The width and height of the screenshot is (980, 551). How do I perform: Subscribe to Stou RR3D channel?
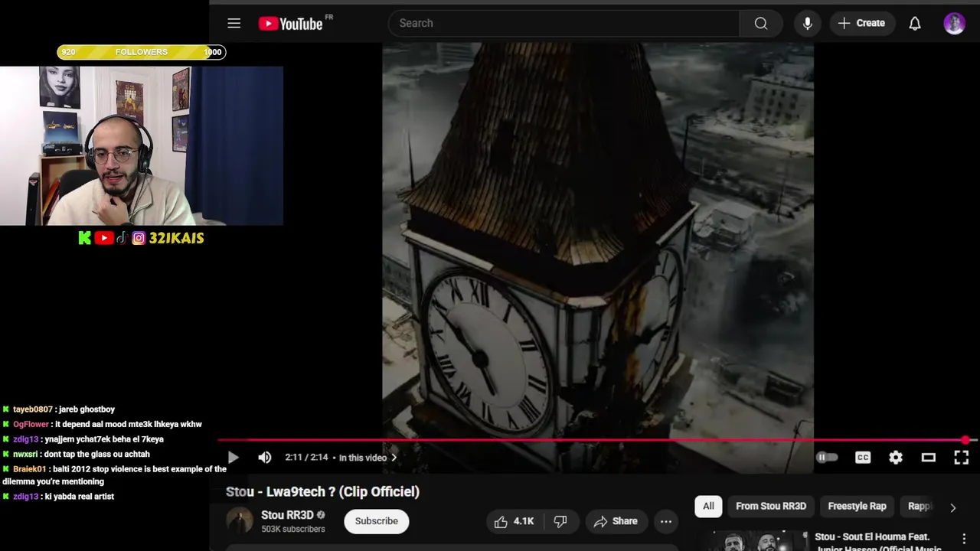coord(377,521)
